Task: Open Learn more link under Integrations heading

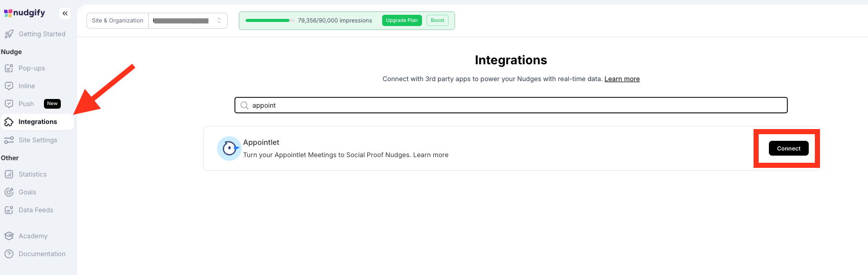Action: 622,79
